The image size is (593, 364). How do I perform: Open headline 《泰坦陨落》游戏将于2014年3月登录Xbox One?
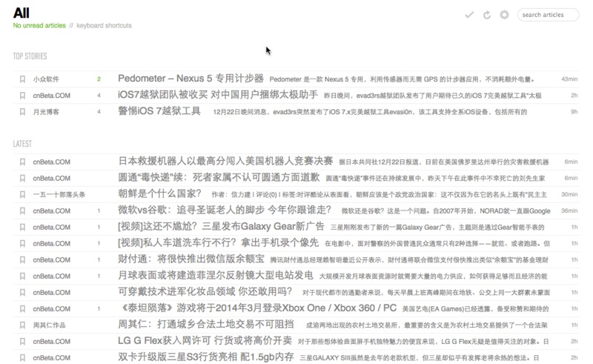[257, 308]
